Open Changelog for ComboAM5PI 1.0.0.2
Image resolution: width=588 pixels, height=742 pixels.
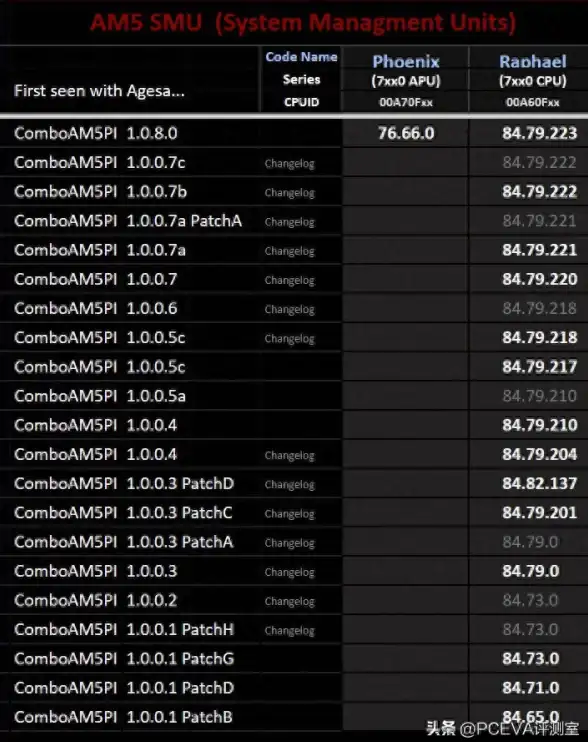pos(290,601)
